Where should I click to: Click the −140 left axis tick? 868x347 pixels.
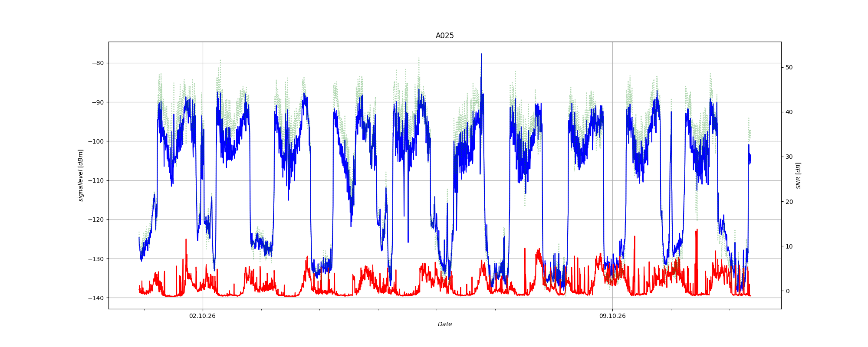point(96,298)
